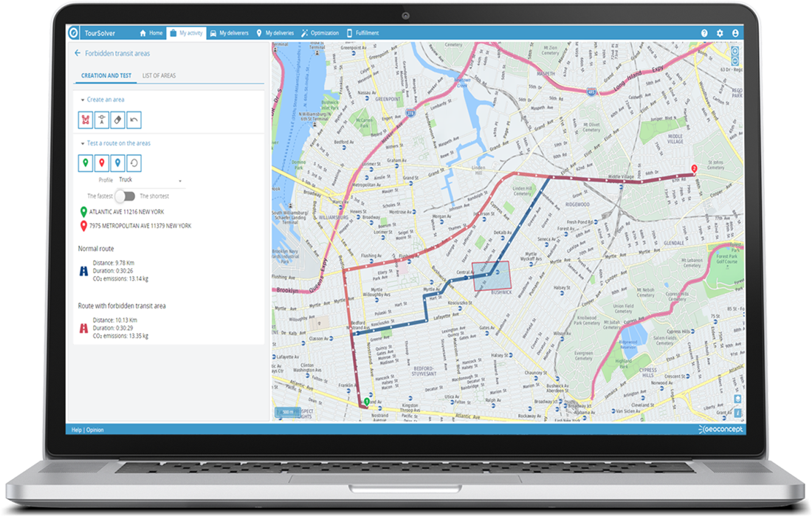Open the My deliverers menu

(x=229, y=32)
